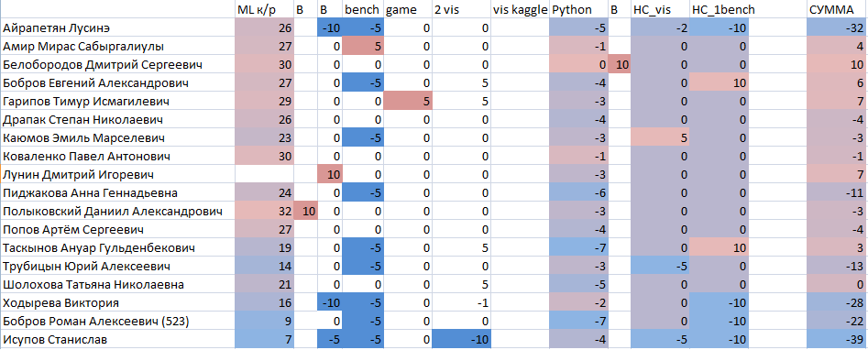Click СУММА value -39 for Исупов Станислав
Screen dimensions: 868x350
[x=836, y=339]
